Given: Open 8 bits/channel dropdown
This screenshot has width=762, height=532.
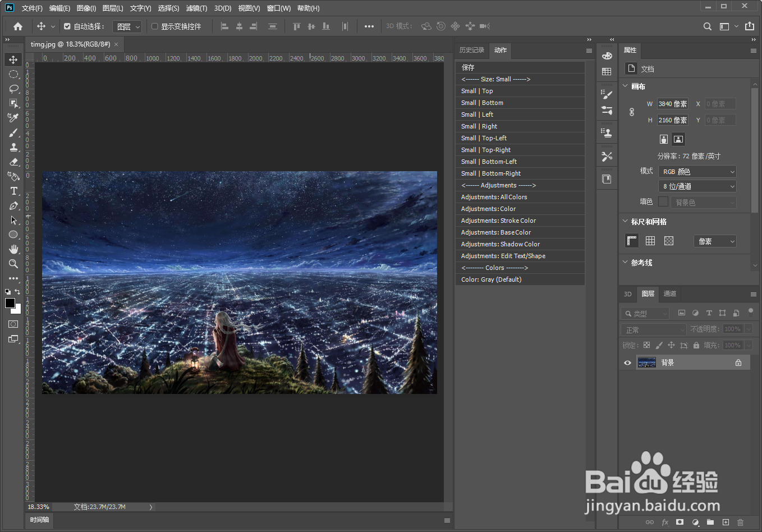Looking at the screenshot, I should click(x=697, y=186).
